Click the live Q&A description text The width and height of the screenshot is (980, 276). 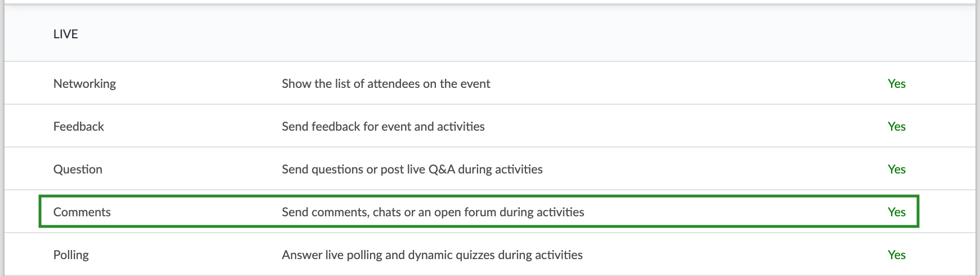[412, 169]
